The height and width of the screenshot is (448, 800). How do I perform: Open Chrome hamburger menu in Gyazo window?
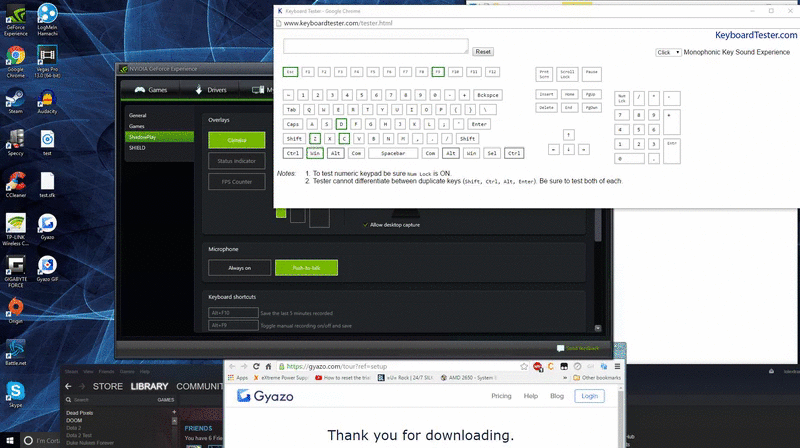617,366
